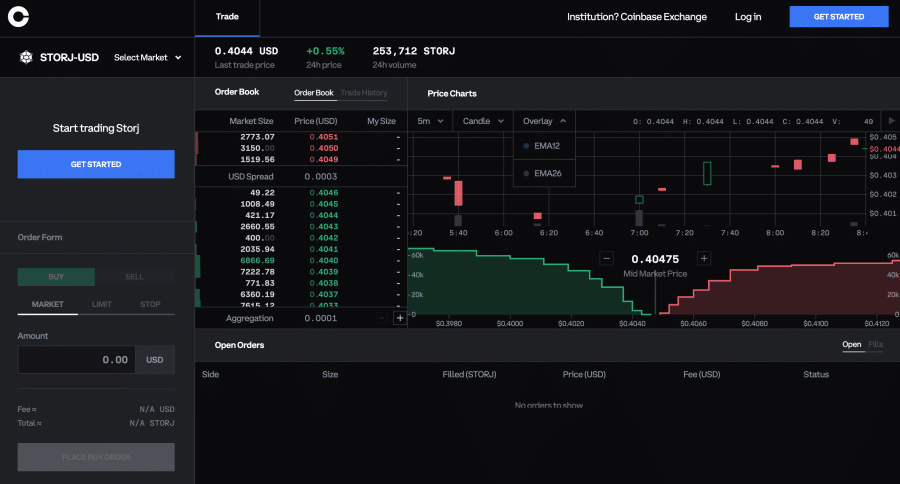Click the Log in link
The height and width of the screenshot is (484, 900).
click(x=748, y=17)
